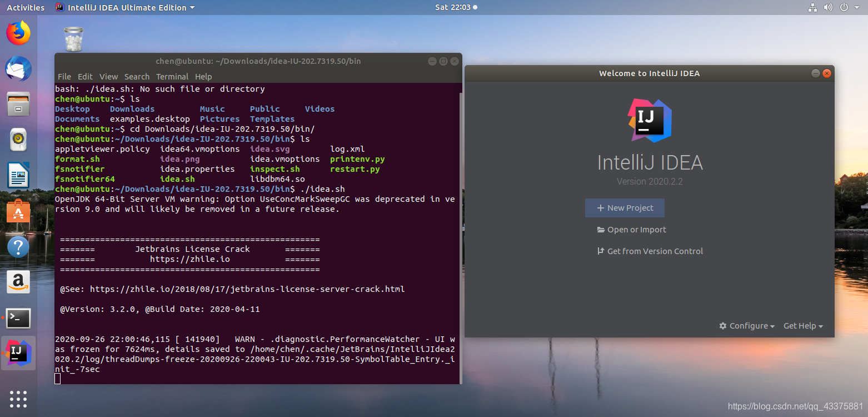Click the Show Applications grid icon

tap(18, 399)
